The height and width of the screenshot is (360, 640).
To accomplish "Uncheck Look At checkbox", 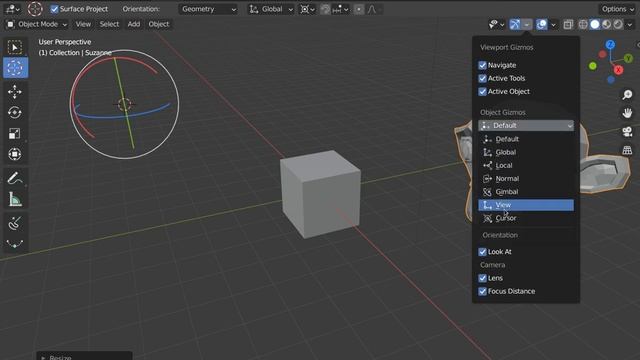I will tap(482, 252).
